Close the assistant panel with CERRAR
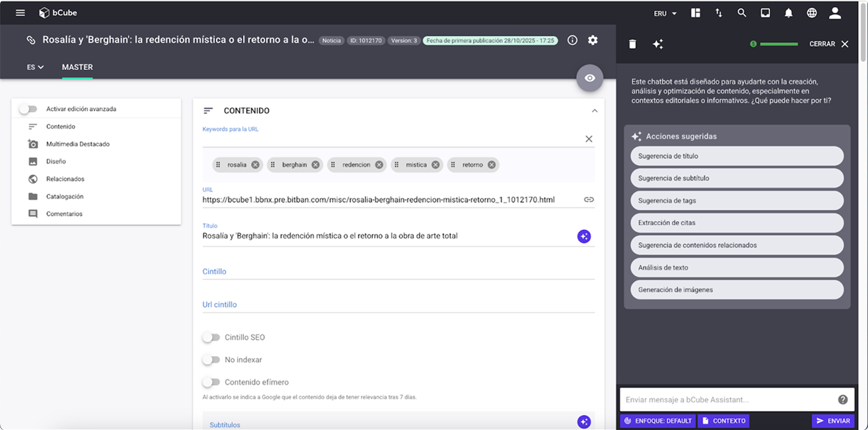868x430 pixels. 828,44
